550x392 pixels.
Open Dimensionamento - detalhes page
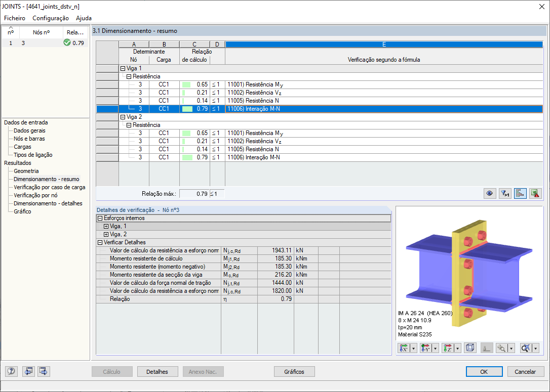pos(48,203)
